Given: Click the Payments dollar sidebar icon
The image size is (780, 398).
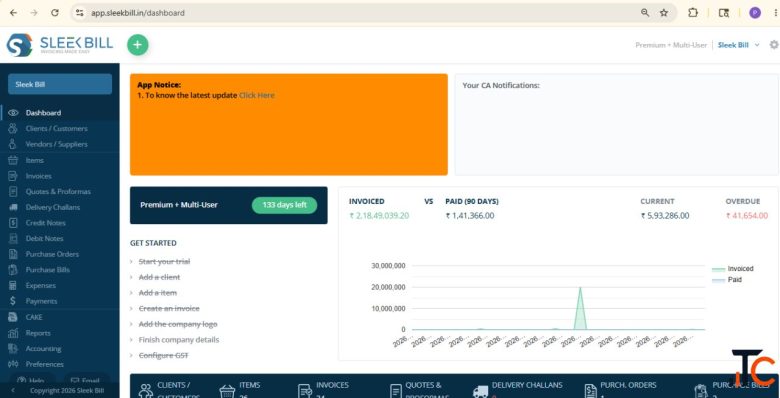Looking at the screenshot, I should coord(13,301).
